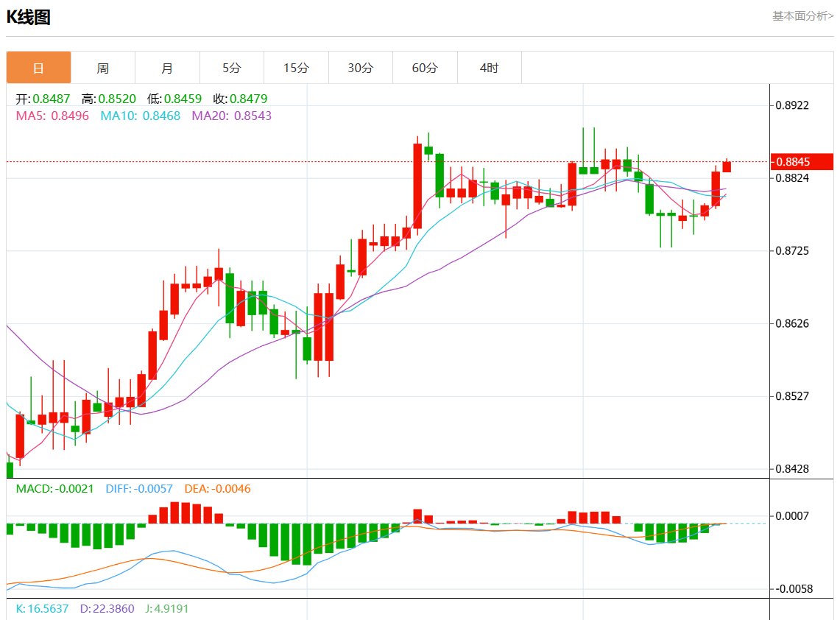Select the 日 daily chart tab
The width and height of the screenshot is (840, 620).
point(38,68)
